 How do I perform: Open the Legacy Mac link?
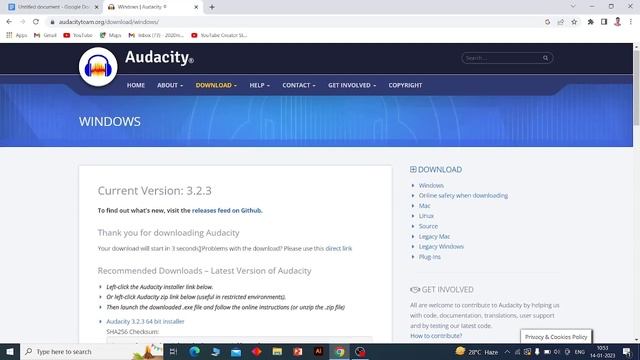434,236
